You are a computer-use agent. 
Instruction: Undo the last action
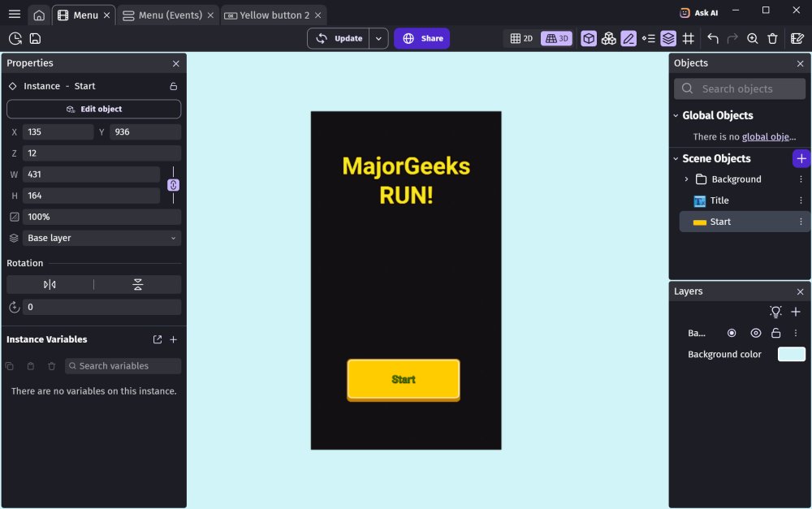coord(713,38)
